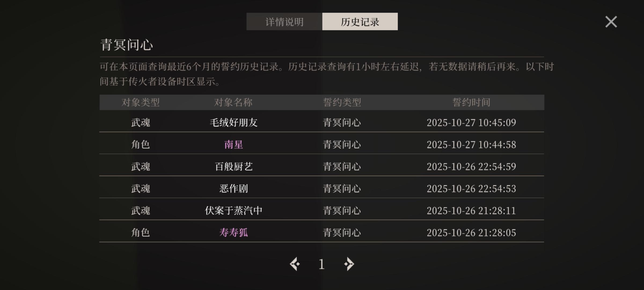Click the 誓约类型 column header
Screen dimensions: 644x290
click(342, 102)
